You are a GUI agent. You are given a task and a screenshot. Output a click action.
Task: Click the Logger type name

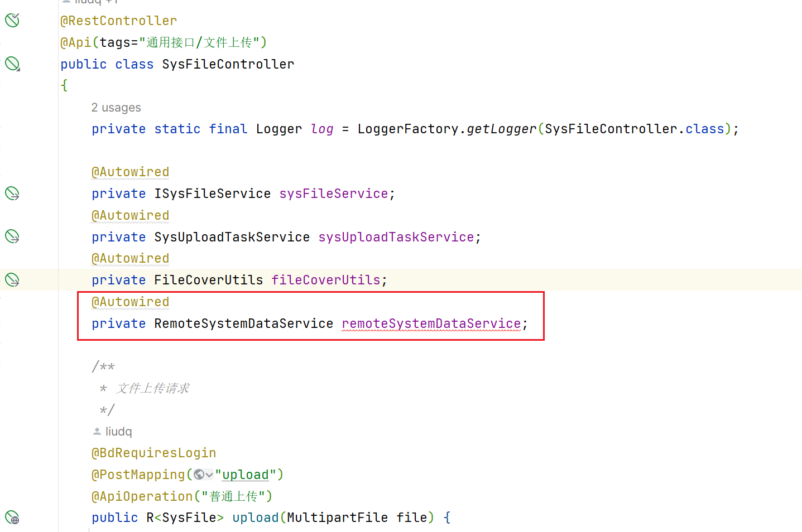click(x=279, y=129)
